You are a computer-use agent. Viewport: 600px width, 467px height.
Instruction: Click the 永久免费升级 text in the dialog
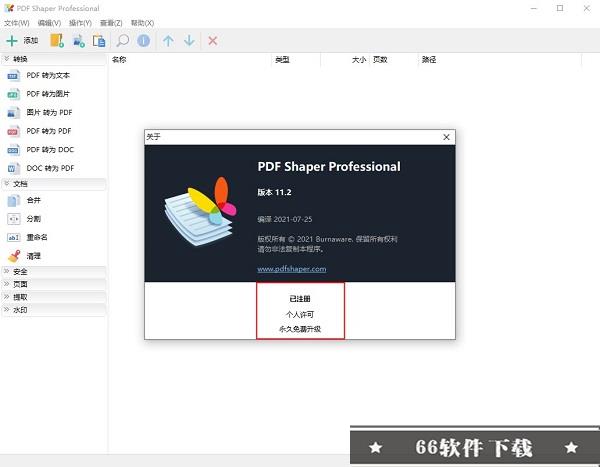click(x=300, y=329)
